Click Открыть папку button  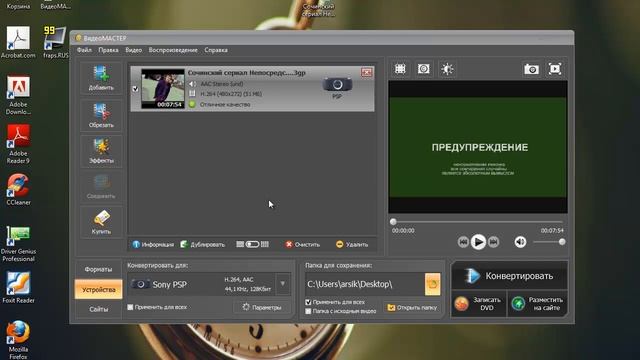click(x=412, y=307)
